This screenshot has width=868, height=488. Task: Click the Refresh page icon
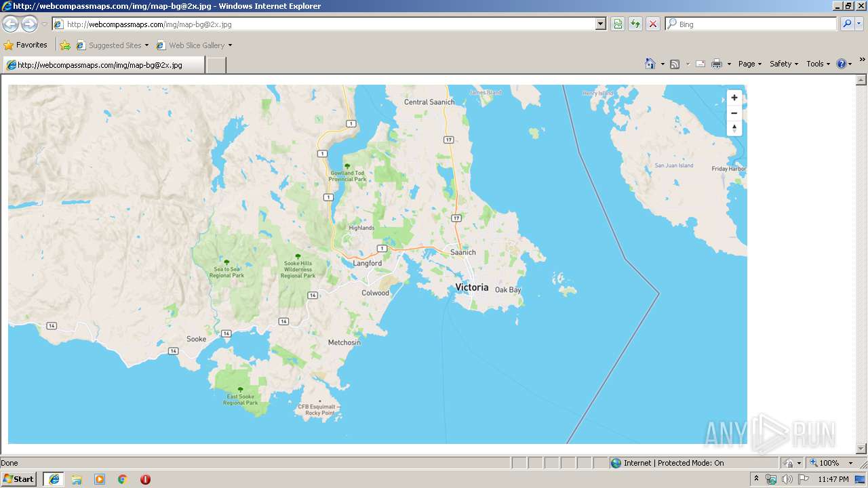click(635, 24)
